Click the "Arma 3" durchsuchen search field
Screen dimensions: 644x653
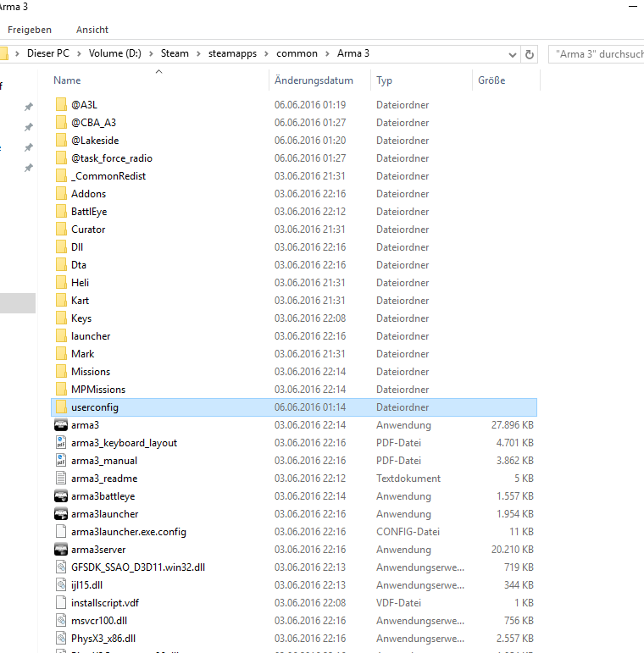[x=597, y=54]
